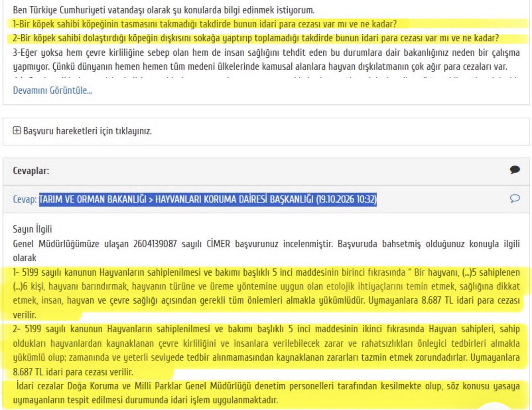Click the 'Cevap:' label

coord(25,199)
